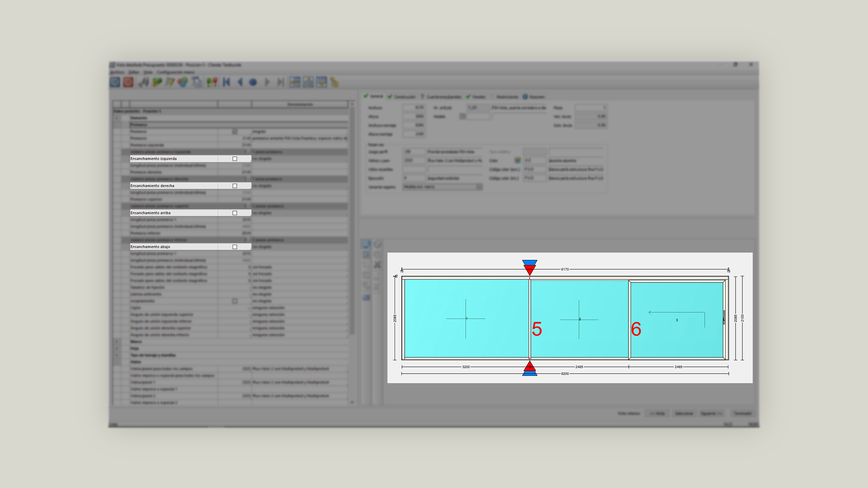Click the red triangle marker below the frame

(x=529, y=366)
